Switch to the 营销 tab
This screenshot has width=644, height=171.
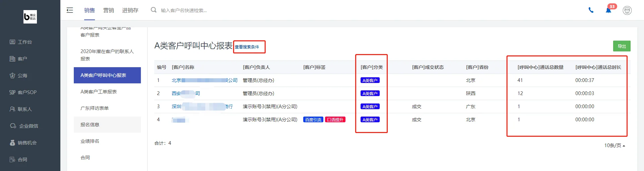pyautogui.click(x=108, y=10)
